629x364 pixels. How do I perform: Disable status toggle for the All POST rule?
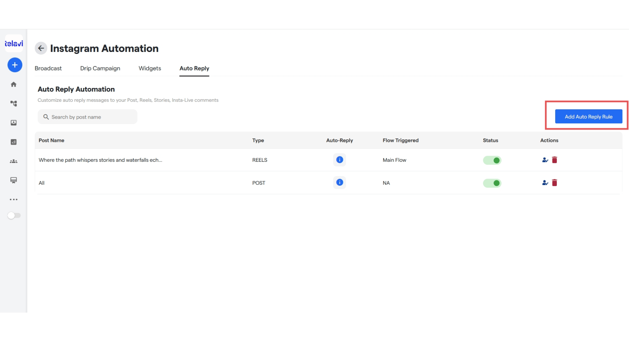coord(492,183)
